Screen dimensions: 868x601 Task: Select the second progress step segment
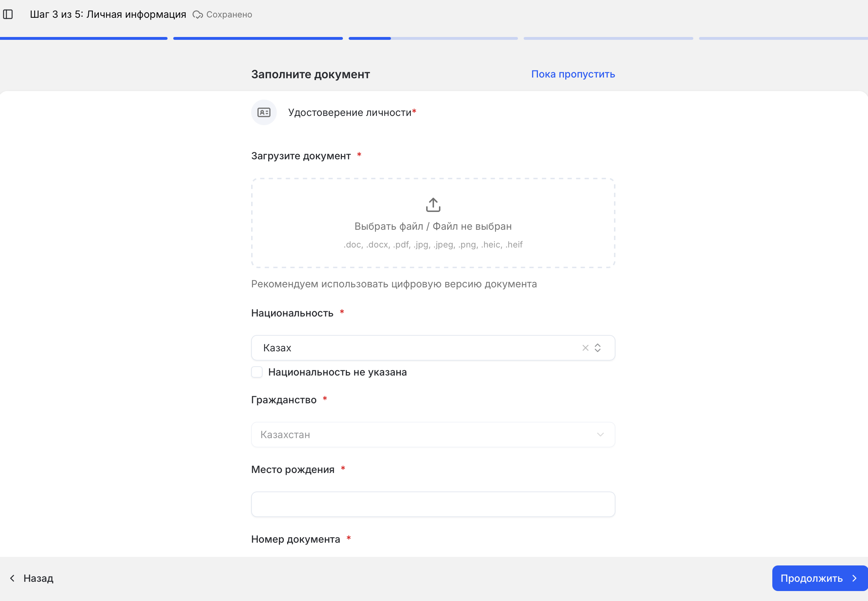(x=258, y=38)
